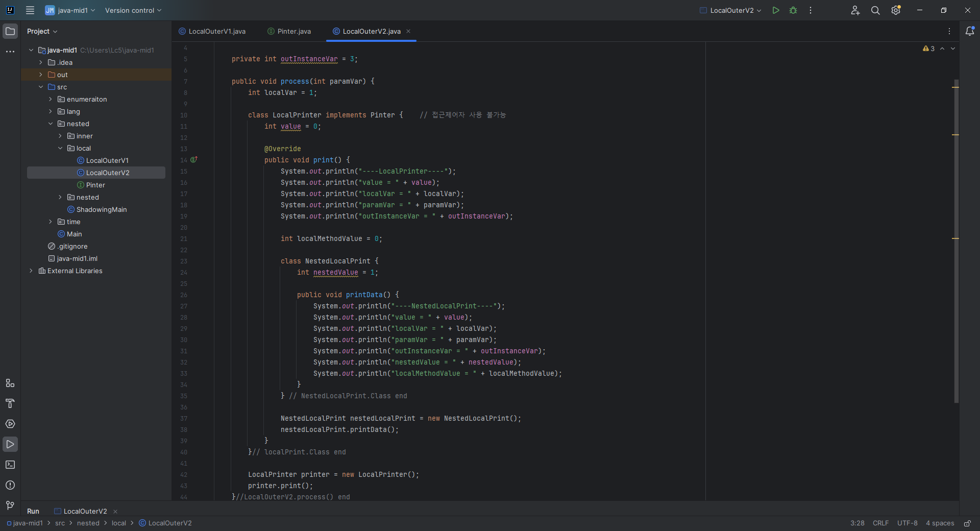Viewport: 980px width, 531px height.
Task: Open the java-mid1 project dropdown
Action: tap(70, 10)
